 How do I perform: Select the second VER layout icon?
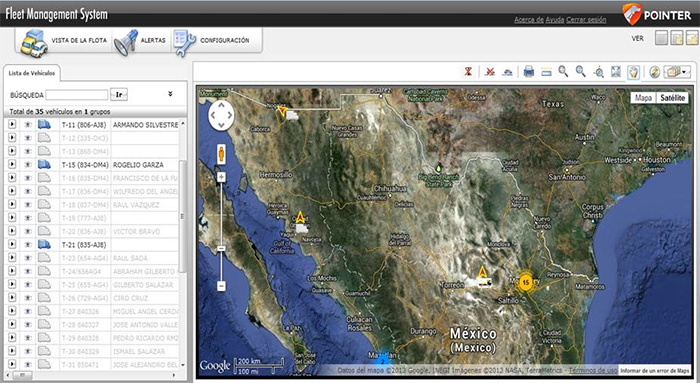pyautogui.click(x=677, y=38)
